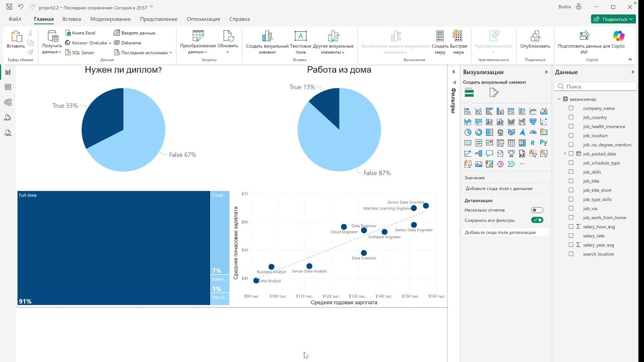Select the Treemap visualization icon
This screenshot has width=644, height=362.
pyautogui.click(x=490, y=132)
